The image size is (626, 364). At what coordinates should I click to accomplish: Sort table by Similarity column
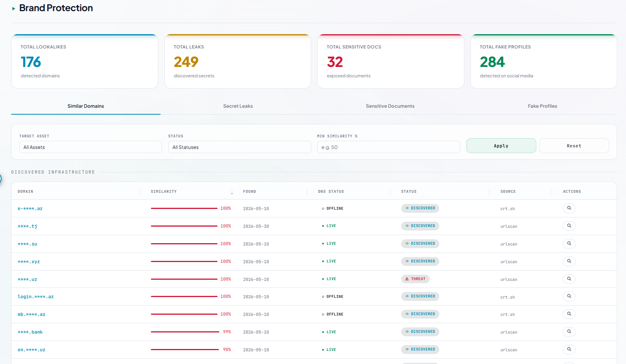point(164,192)
